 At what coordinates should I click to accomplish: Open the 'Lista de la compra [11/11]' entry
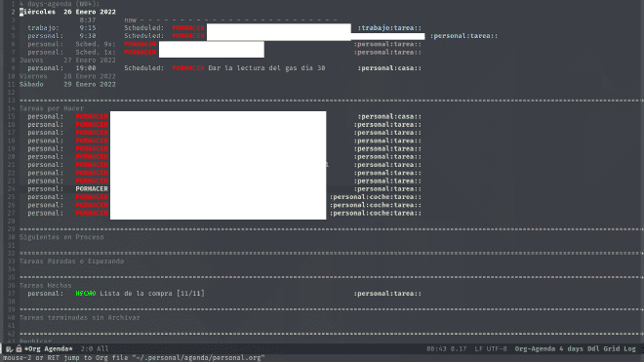tap(152, 294)
